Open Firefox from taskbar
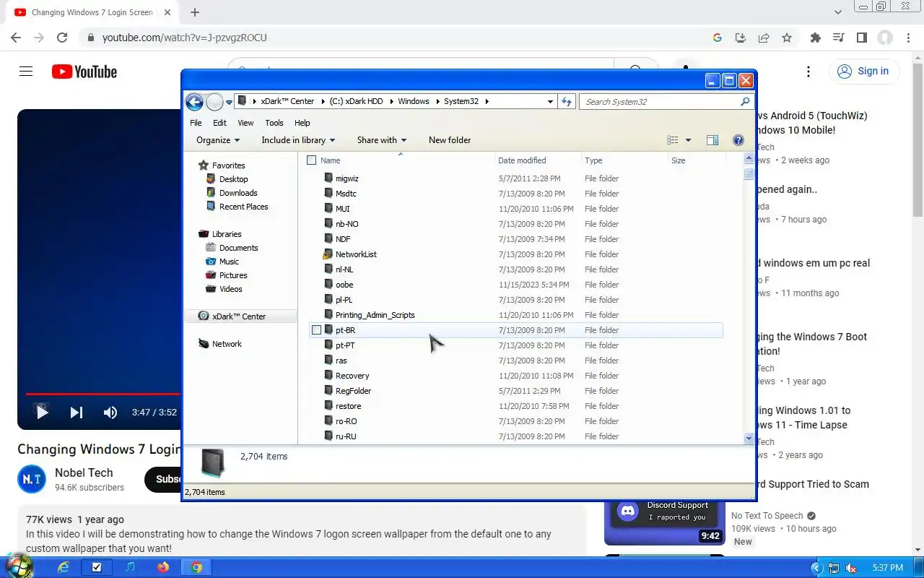 pos(163,567)
